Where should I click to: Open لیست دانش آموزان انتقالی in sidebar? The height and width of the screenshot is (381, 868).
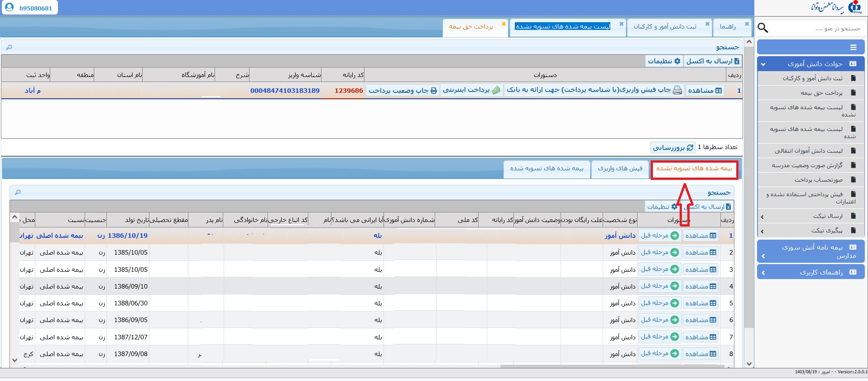808,151
